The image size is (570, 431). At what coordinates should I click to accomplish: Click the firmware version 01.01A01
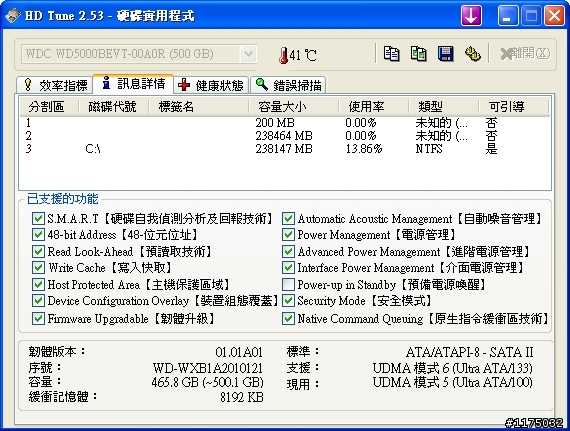click(x=239, y=352)
